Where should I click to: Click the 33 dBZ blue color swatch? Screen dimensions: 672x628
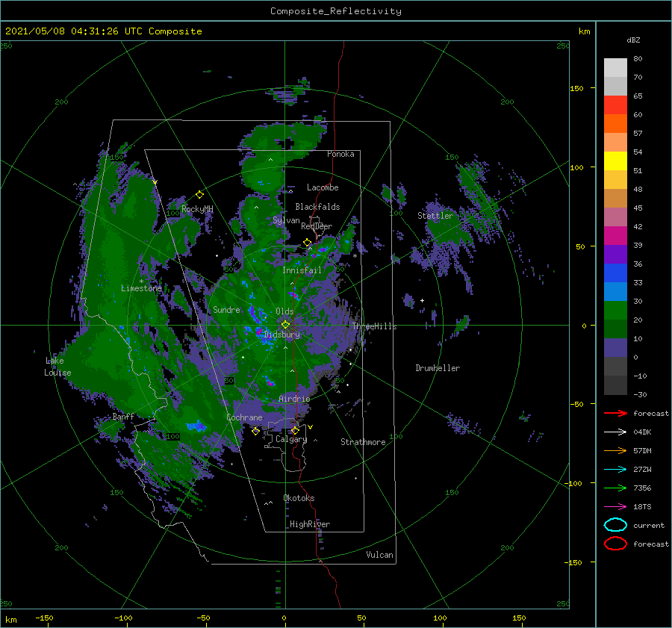[615, 273]
